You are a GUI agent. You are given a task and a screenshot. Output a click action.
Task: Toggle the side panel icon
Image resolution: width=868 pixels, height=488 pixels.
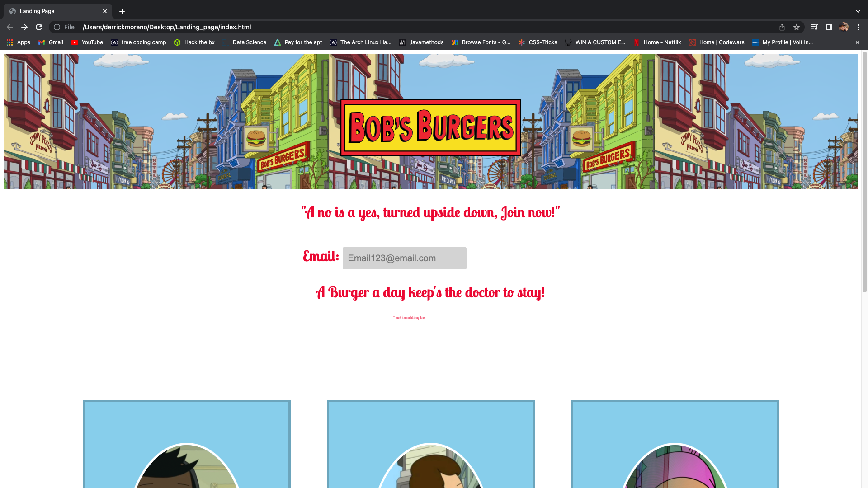[x=829, y=27]
